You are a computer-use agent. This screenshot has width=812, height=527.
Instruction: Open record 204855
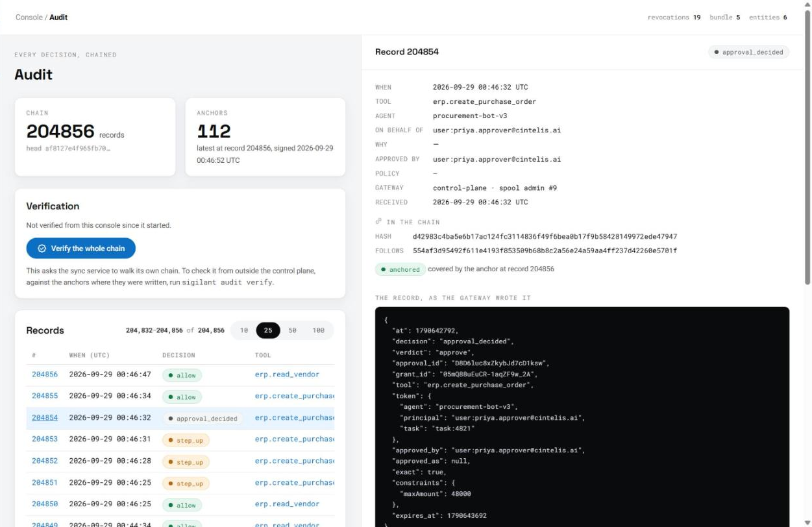click(45, 396)
